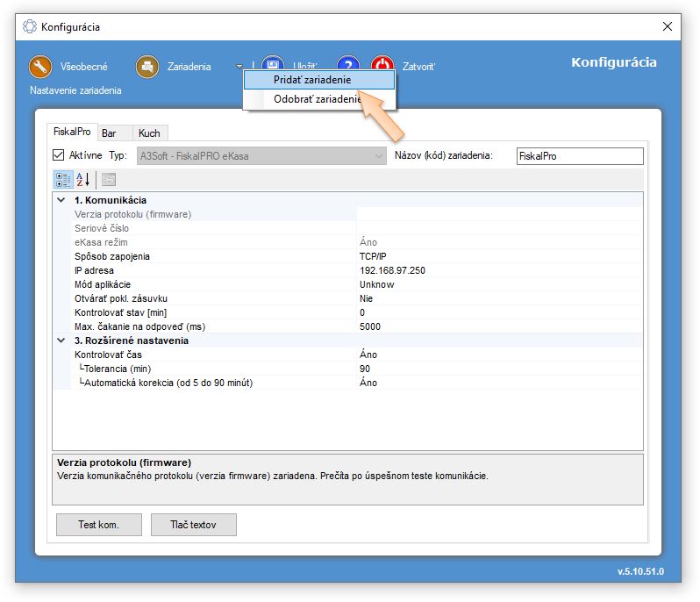Switch property grid to categorized view
Screen dimensions: 700x602
coord(63,179)
